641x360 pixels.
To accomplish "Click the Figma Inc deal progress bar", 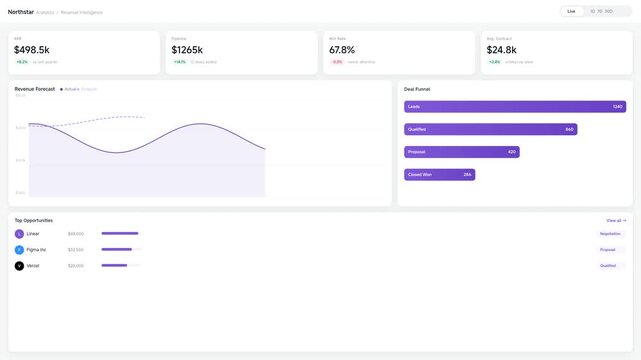I will point(121,249).
